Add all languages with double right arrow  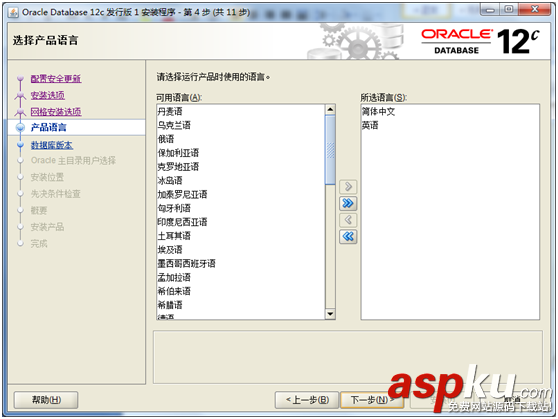point(348,203)
